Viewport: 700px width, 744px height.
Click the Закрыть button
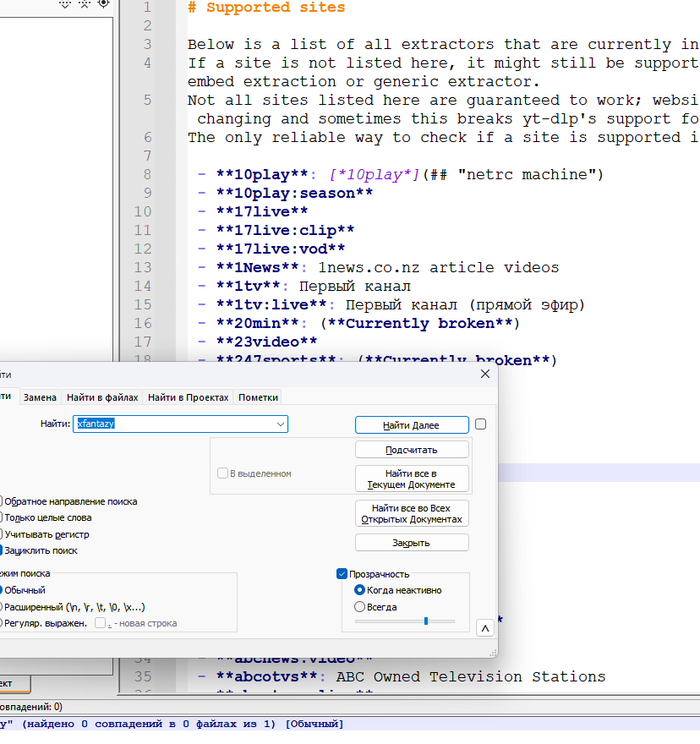[x=412, y=543]
